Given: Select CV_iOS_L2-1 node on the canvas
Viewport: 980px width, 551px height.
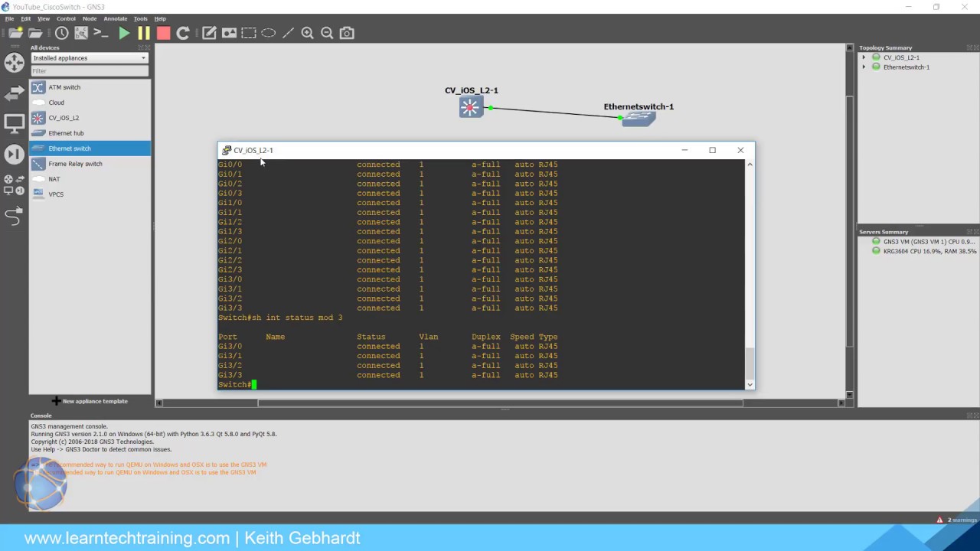Looking at the screenshot, I should [x=470, y=107].
